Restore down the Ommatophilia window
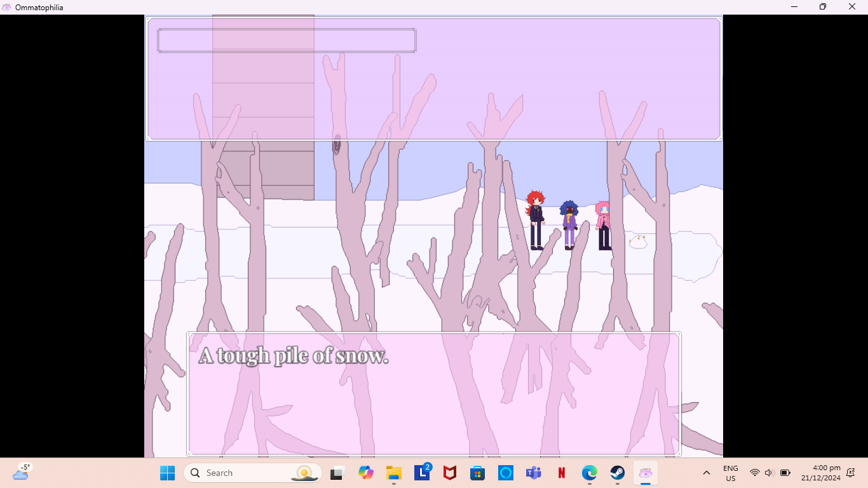The width and height of the screenshot is (868, 488). click(823, 7)
